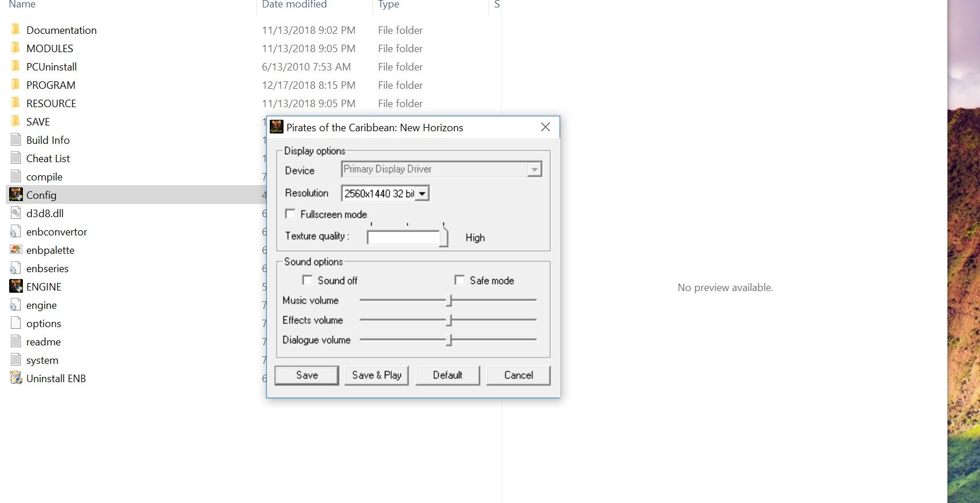This screenshot has width=980, height=503.
Task: Sort files by the Name column header
Action: click(22, 5)
